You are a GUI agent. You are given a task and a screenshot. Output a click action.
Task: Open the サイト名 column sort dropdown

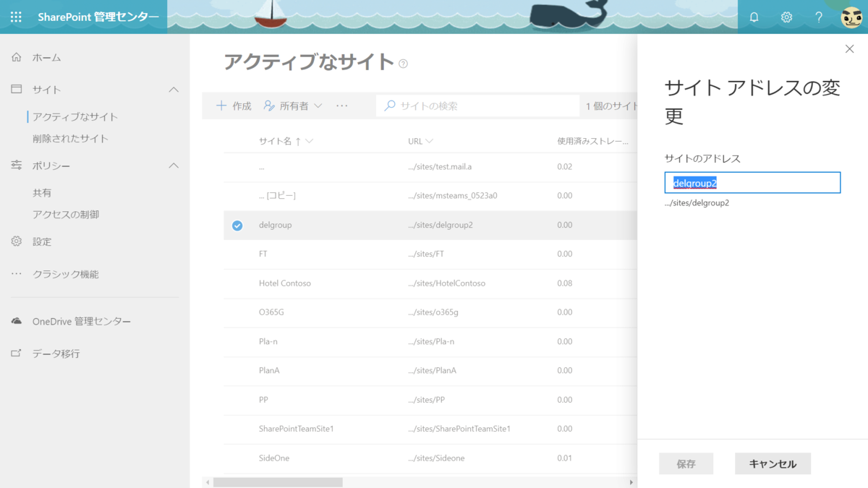[310, 141]
